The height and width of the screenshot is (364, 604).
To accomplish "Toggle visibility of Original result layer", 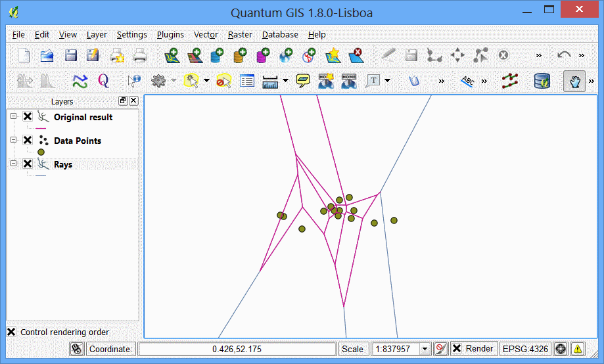I will [28, 116].
